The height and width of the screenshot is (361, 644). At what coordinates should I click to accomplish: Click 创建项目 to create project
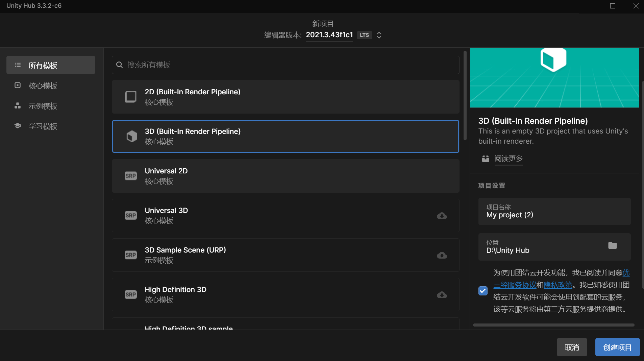click(617, 347)
